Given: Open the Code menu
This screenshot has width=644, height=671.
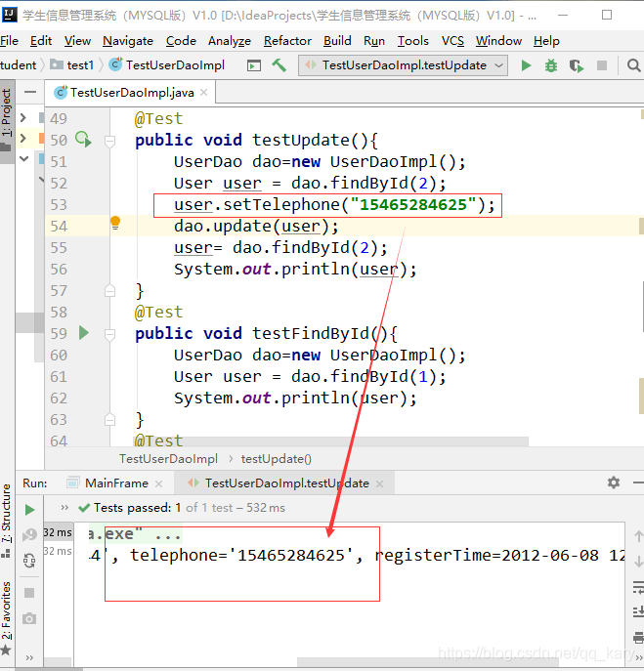Looking at the screenshot, I should (x=181, y=41).
